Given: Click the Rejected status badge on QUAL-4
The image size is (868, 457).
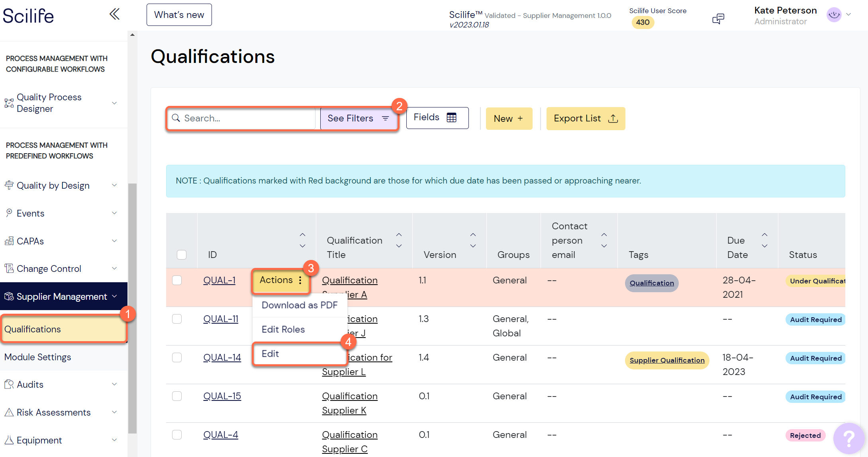Looking at the screenshot, I should click(x=805, y=436).
